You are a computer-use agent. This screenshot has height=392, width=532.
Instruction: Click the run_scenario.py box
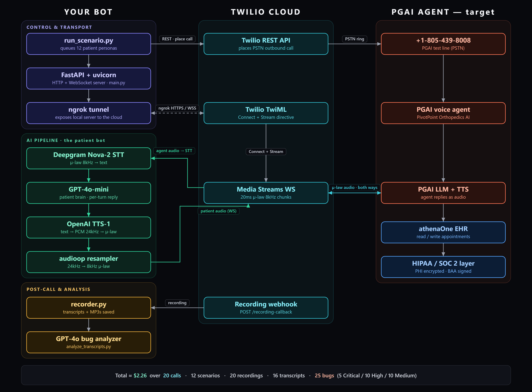pyautogui.click(x=88, y=44)
